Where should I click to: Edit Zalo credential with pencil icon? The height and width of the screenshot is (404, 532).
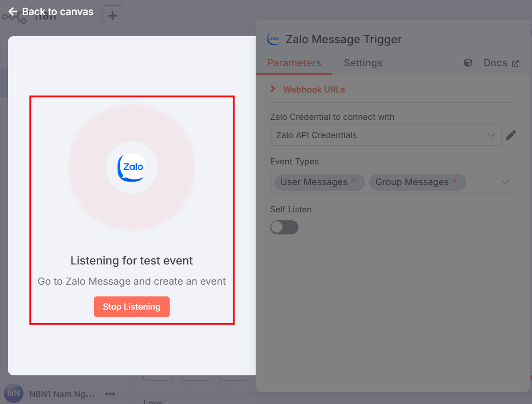[x=511, y=135]
